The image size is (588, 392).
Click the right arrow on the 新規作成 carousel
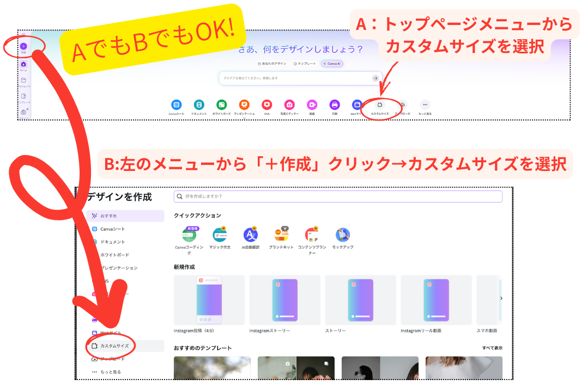tap(501, 298)
